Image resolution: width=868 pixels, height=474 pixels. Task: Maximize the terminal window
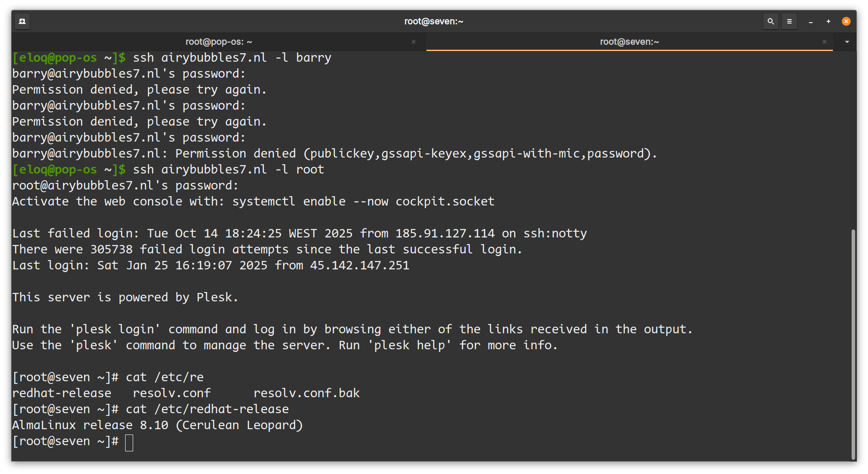[829, 21]
